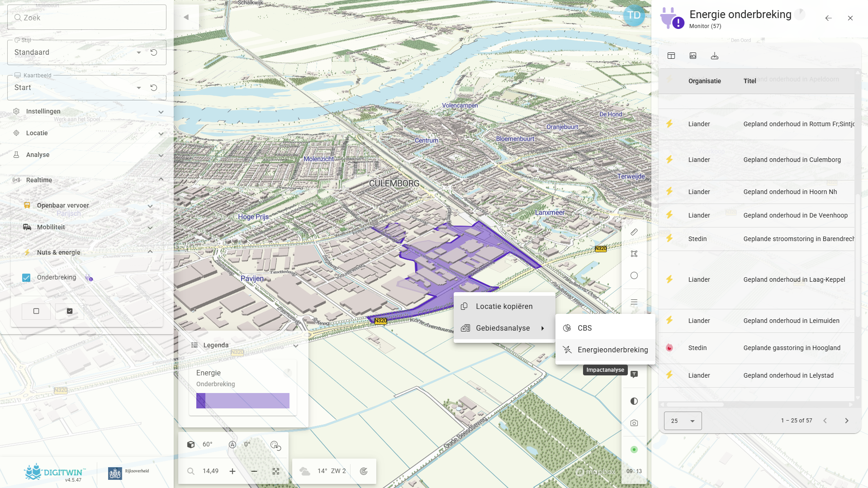Click the deselect-all empty checkbox button
Screen dimensions: 868x488
click(x=36, y=311)
